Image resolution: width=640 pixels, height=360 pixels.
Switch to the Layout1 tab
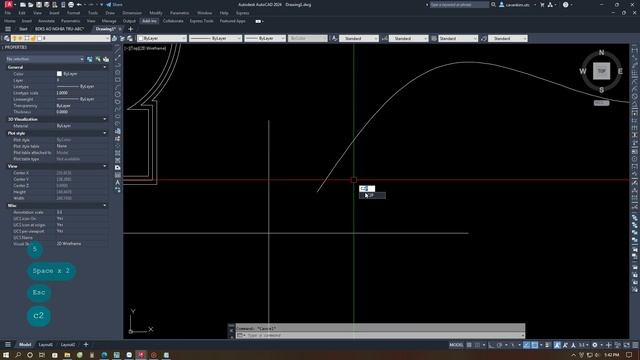(x=46, y=345)
